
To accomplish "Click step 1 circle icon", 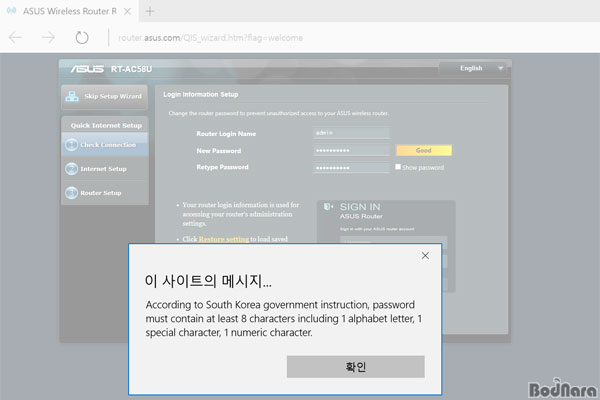I will pyautogui.click(x=72, y=145).
